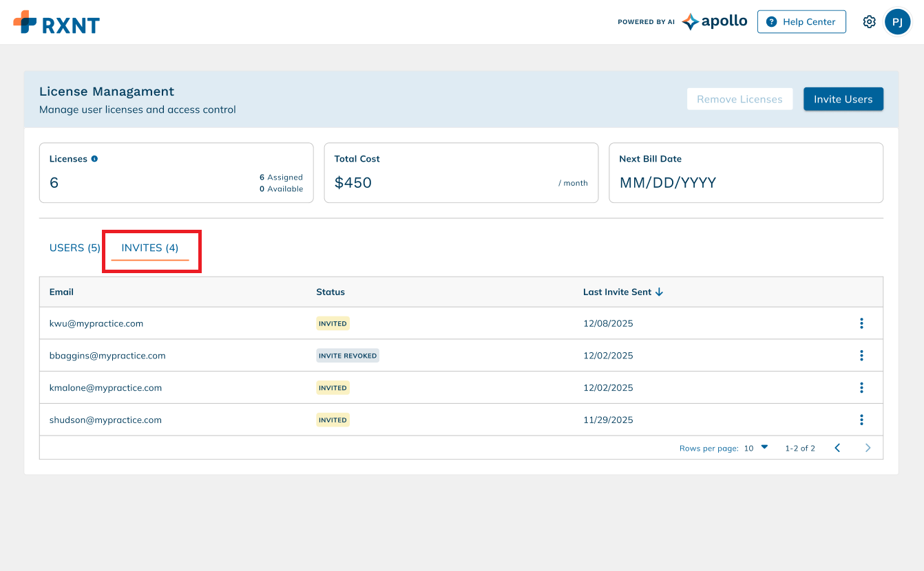
Task: Click the Invite Users button
Action: [843, 99]
